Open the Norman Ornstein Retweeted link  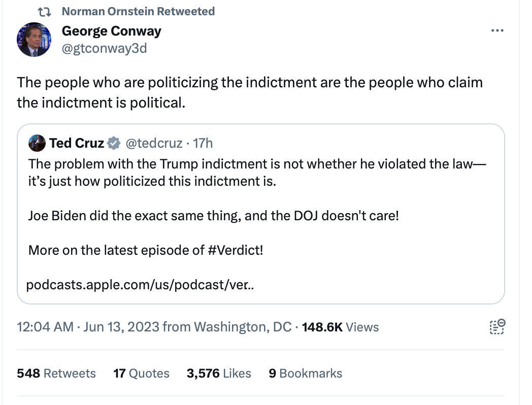tap(138, 11)
